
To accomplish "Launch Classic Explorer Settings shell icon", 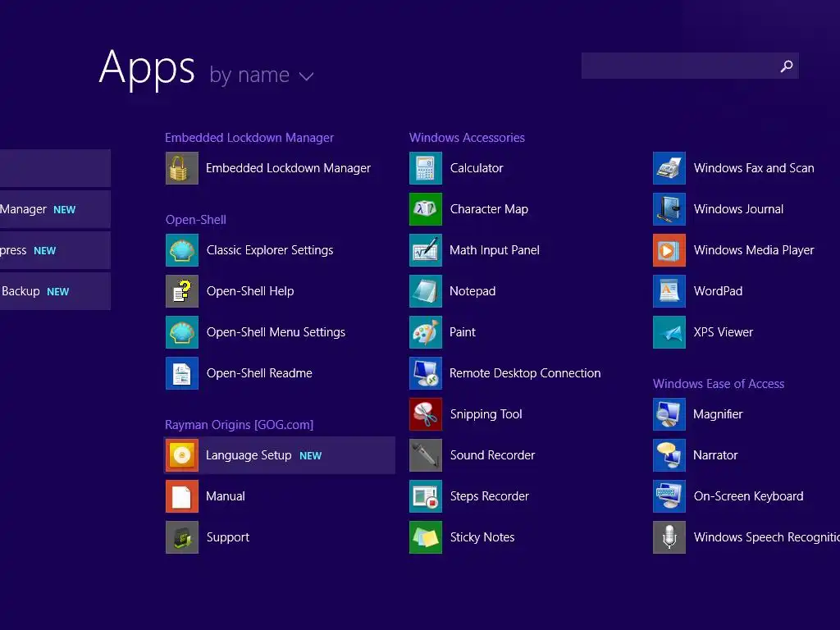I will tap(181, 250).
